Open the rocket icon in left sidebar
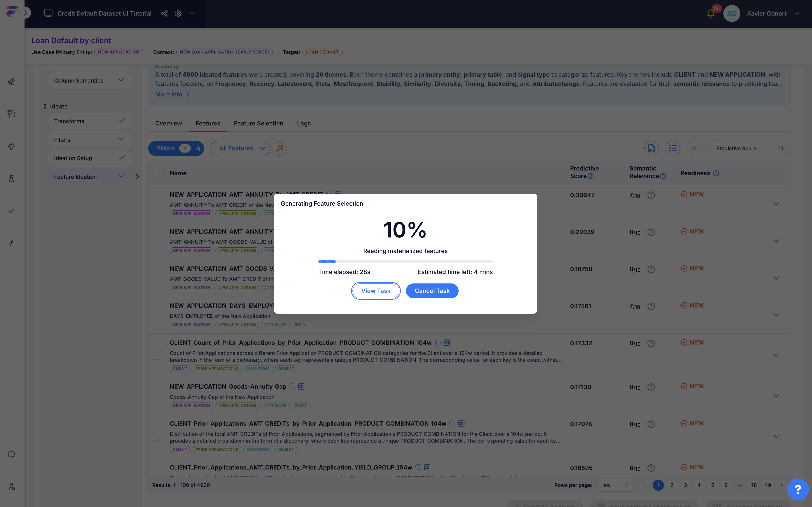 point(11,82)
